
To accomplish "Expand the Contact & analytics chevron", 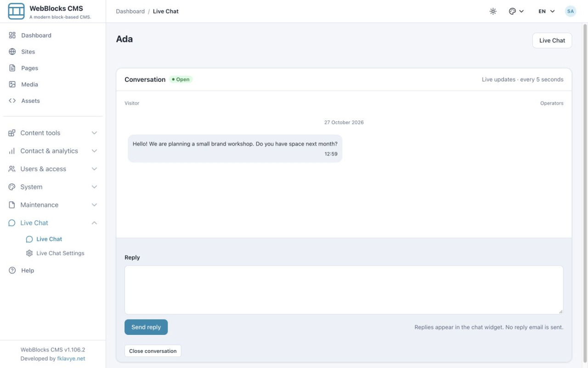I will pos(94,151).
